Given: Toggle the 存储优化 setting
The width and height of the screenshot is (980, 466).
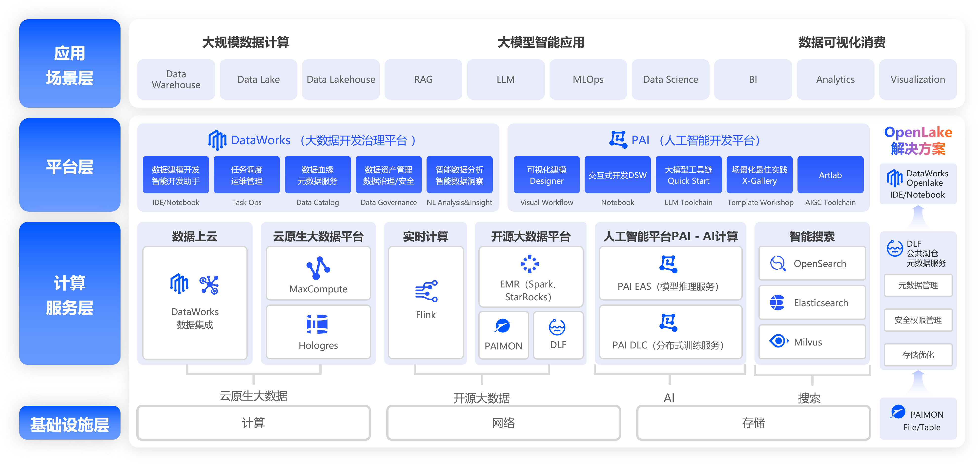Looking at the screenshot, I should [x=918, y=355].
